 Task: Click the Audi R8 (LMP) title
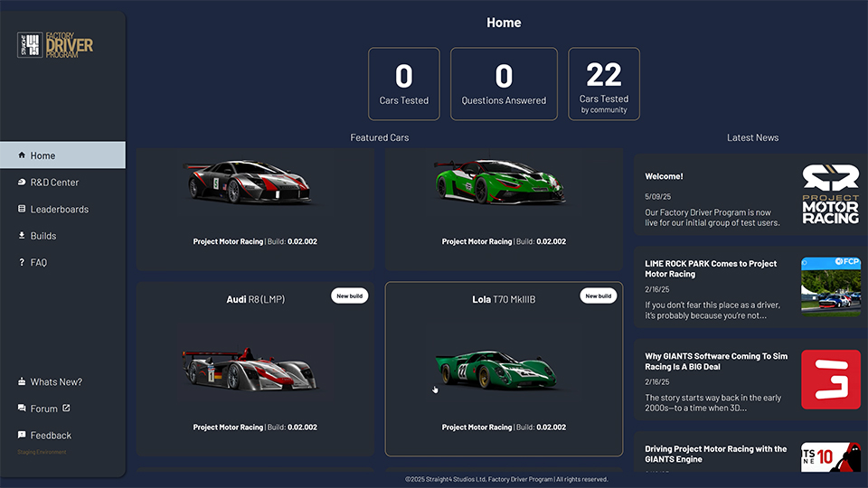point(255,299)
